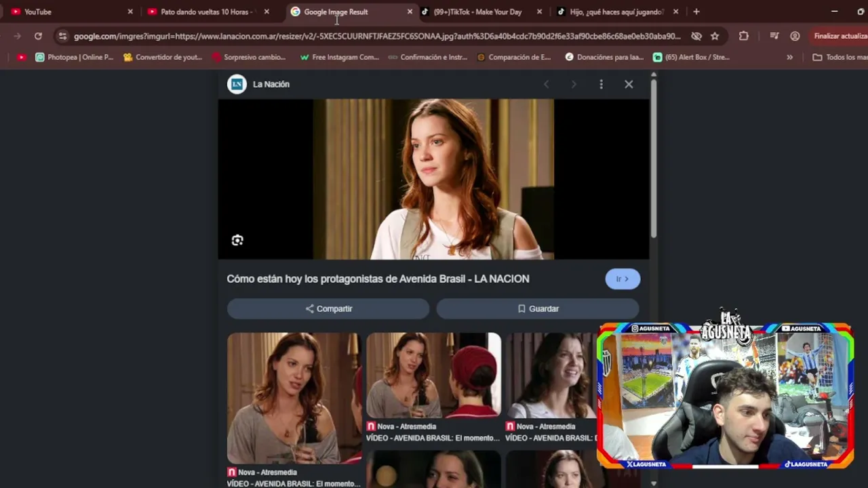This screenshot has height=488, width=868.
Task: Click the La Nación source name
Action: point(271,84)
